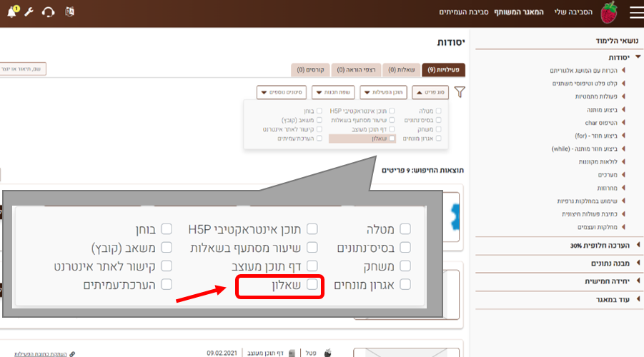The image size is (644, 357).
Task: Open the שפת תכנות dropdown
Action: point(335,92)
